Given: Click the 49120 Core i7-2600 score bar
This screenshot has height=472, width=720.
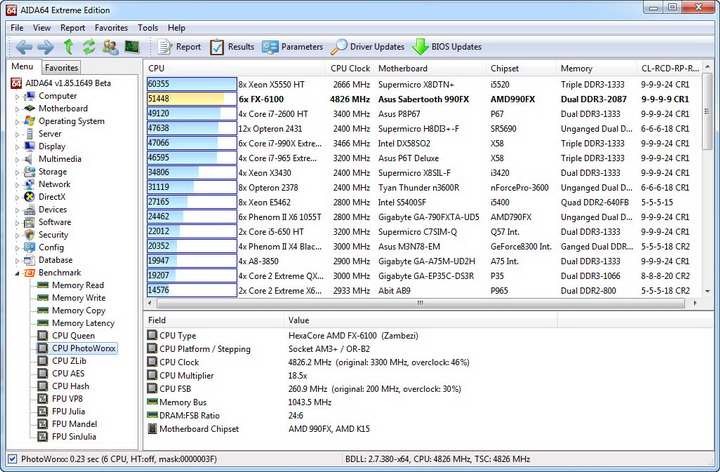Looking at the screenshot, I should [191, 113].
